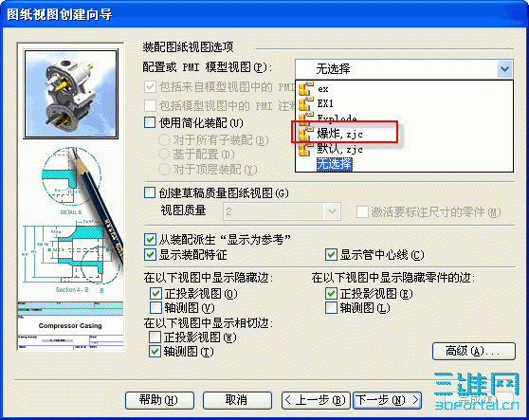Screen dimensions: 529x420
Task: Check 轴测图(V) hidden edges checkbox
Action: pos(155,308)
